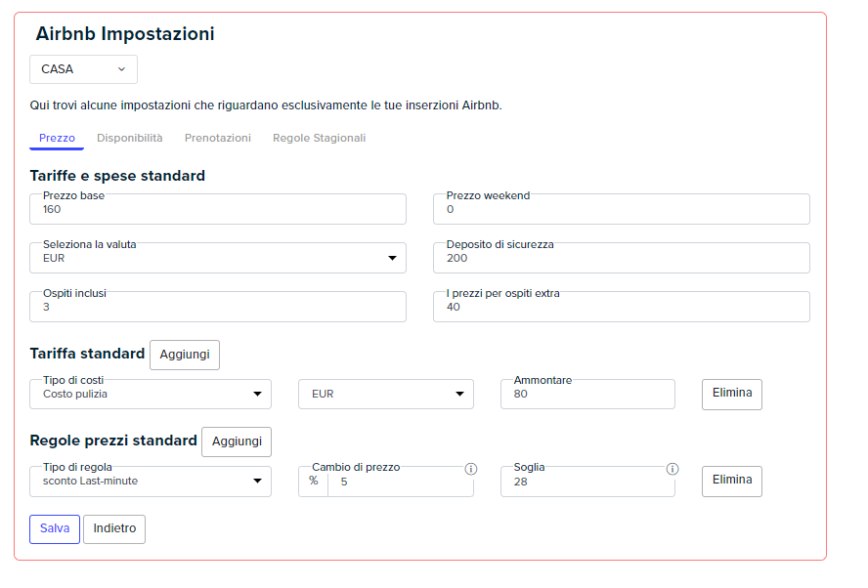Open the Prenotazioni tab

tap(218, 138)
